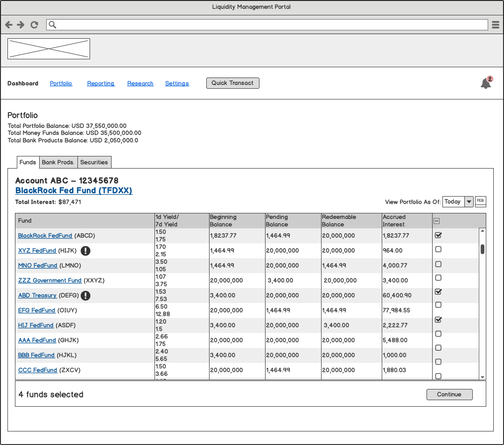The width and height of the screenshot is (504, 445).
Task: Select Dashboard in the navigation
Action: pyautogui.click(x=23, y=83)
